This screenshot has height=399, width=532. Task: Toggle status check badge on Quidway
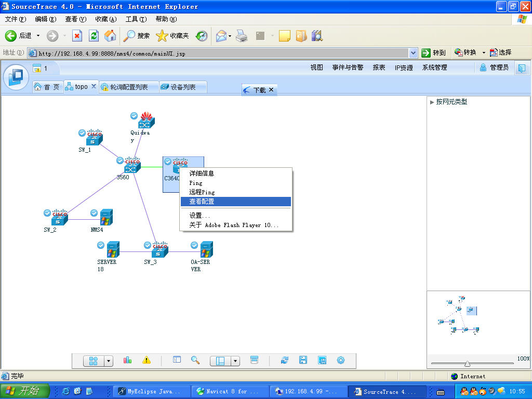coord(134,116)
